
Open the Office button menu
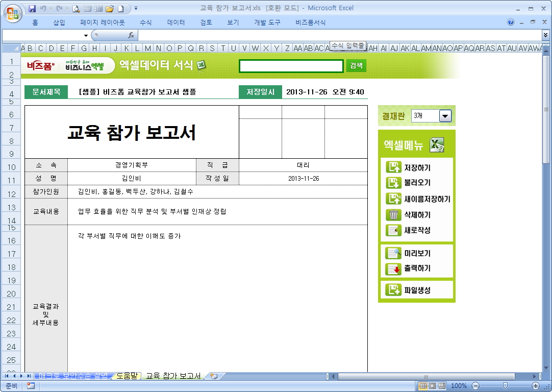pos(13,13)
